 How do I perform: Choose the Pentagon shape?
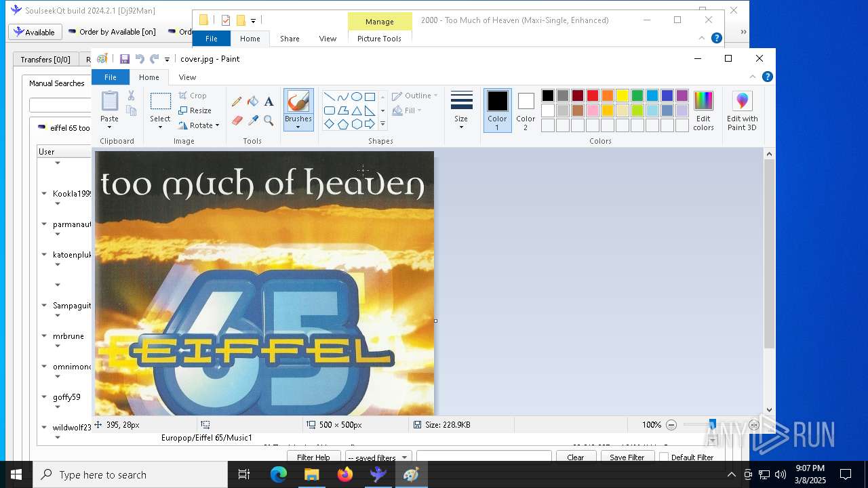coord(342,124)
